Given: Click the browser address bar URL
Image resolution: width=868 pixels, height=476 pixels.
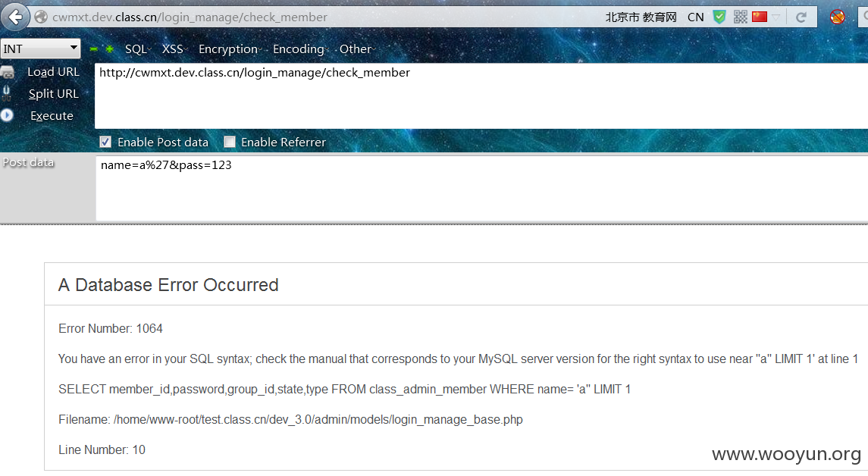Looking at the screenshot, I should (190, 17).
